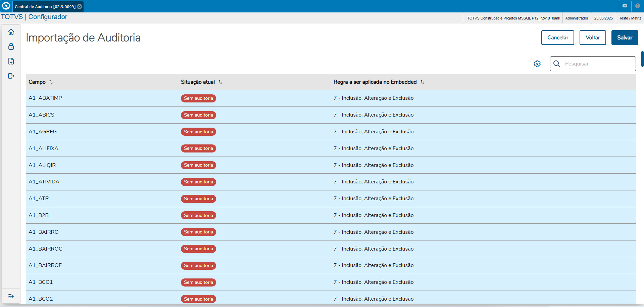Select the Home icon in the sidebar

pyautogui.click(x=11, y=31)
